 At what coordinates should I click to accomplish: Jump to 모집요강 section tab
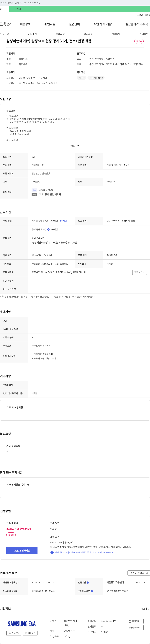click(x=5, y=34)
